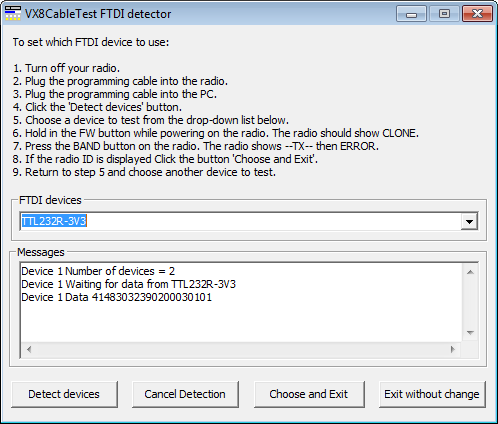
Task: Click the Messages scroll right arrow
Action: [452, 349]
